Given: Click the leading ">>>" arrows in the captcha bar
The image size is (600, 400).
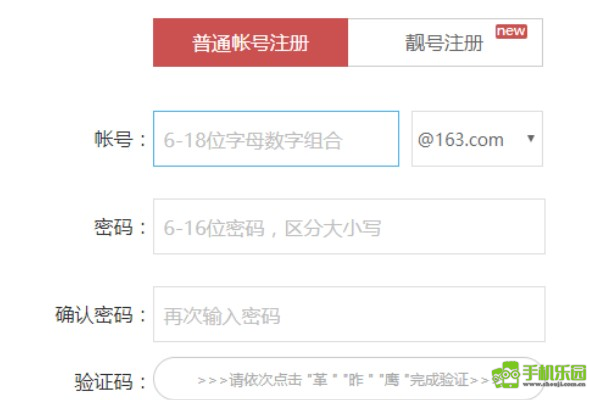Looking at the screenshot, I should (212, 380).
